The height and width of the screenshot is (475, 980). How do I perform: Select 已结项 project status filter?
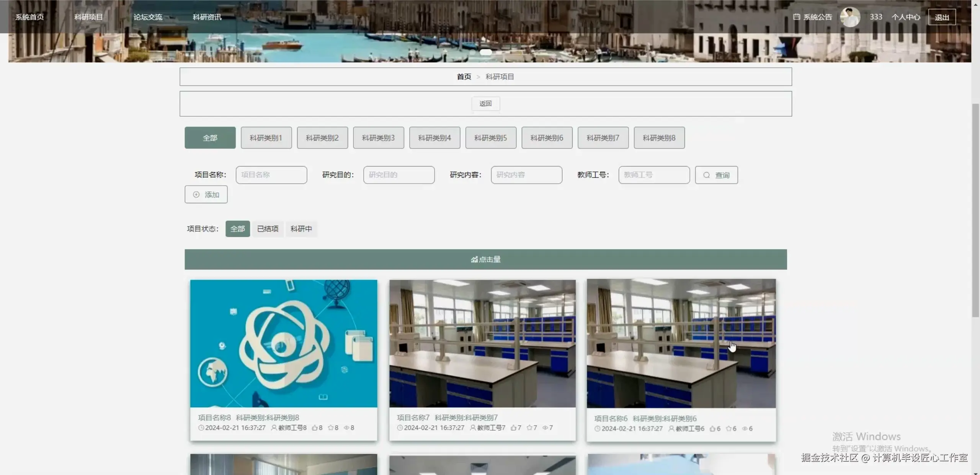268,229
